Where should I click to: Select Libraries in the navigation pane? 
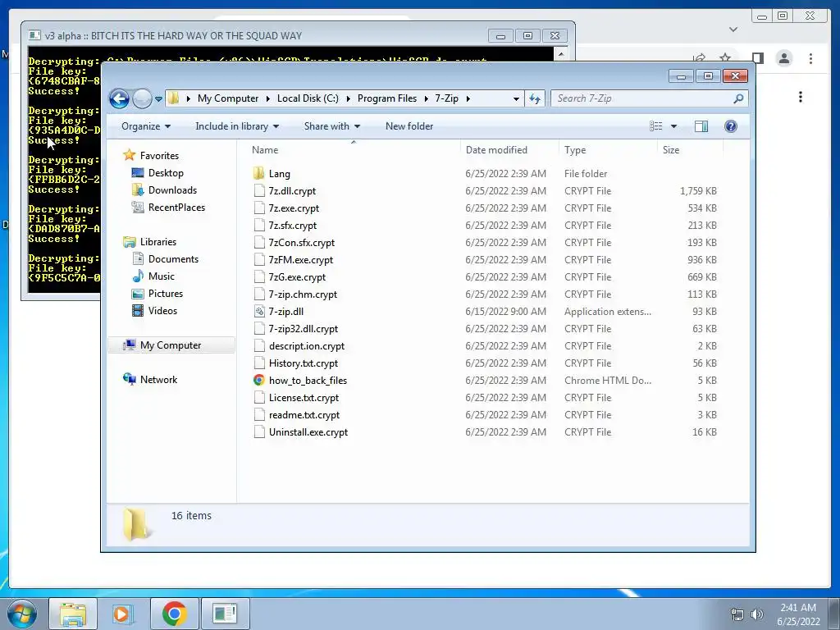click(x=158, y=242)
